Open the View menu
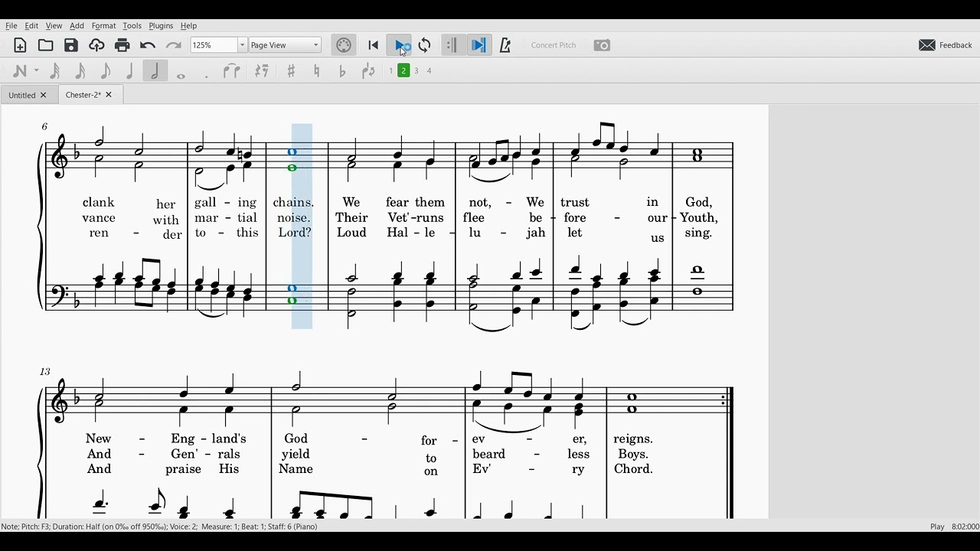 (54, 26)
